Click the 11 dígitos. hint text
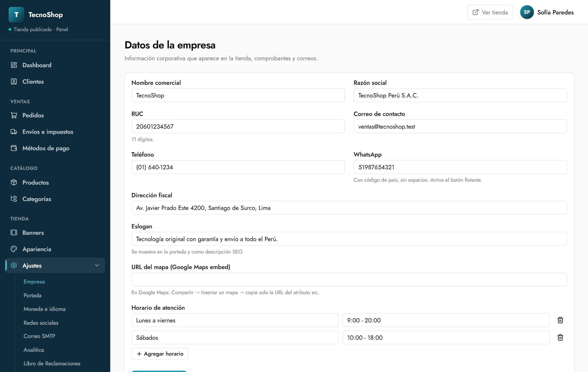588x372 pixels. pyautogui.click(x=143, y=139)
